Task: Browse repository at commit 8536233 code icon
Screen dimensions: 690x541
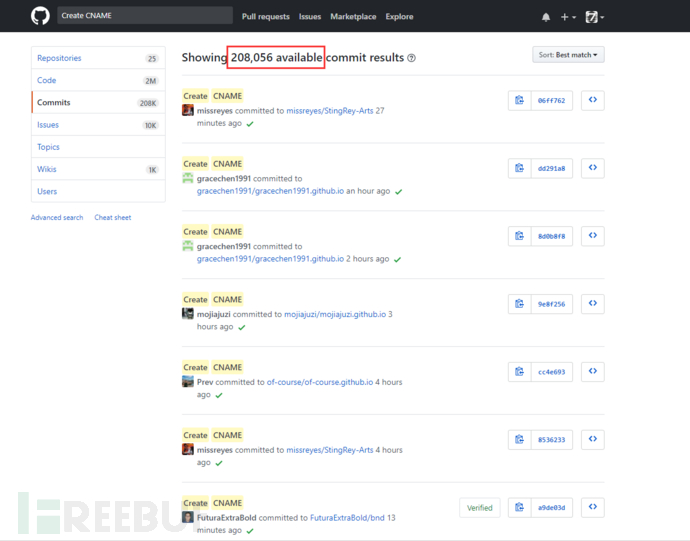Action: click(593, 439)
